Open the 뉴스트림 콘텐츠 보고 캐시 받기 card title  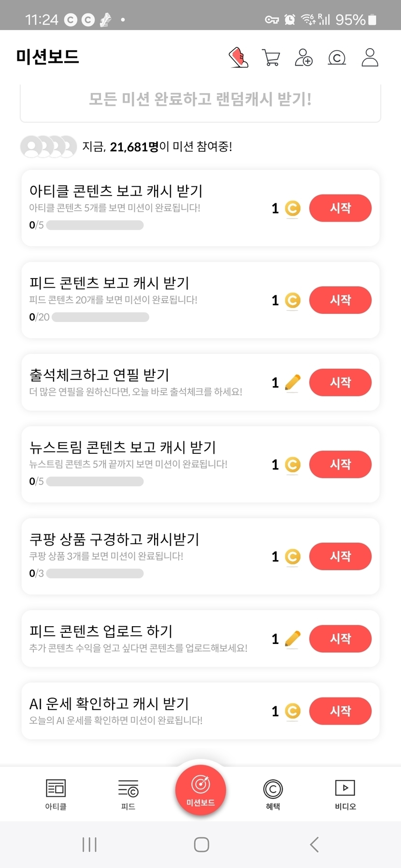123,447
